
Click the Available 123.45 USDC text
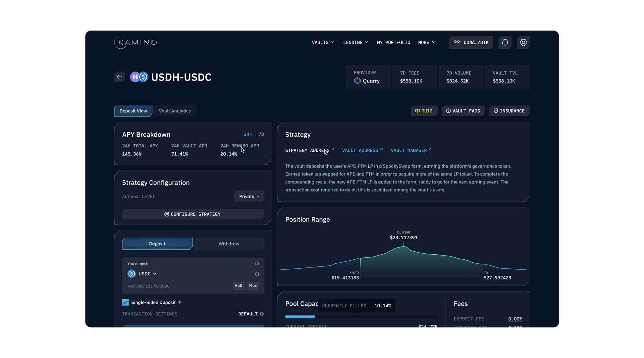click(148, 286)
